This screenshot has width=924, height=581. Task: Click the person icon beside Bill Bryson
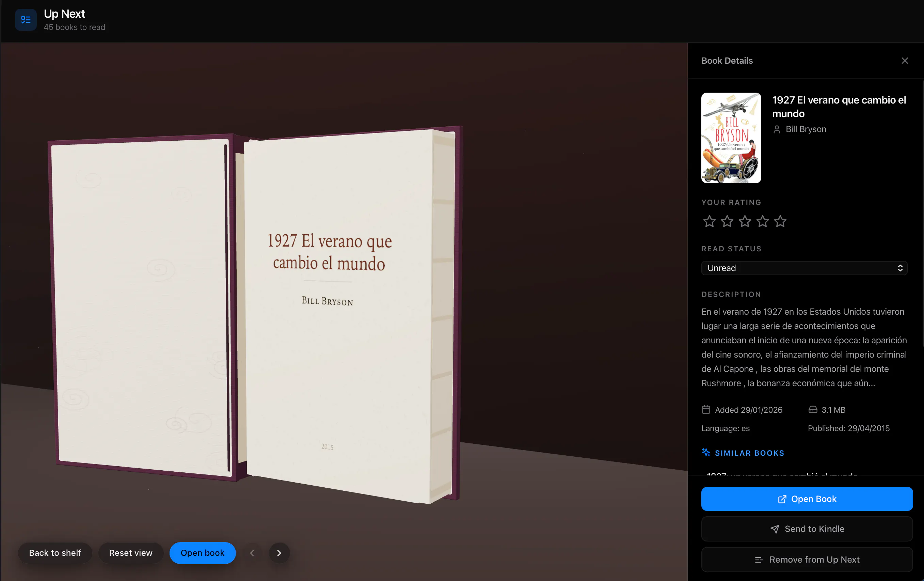click(x=777, y=129)
